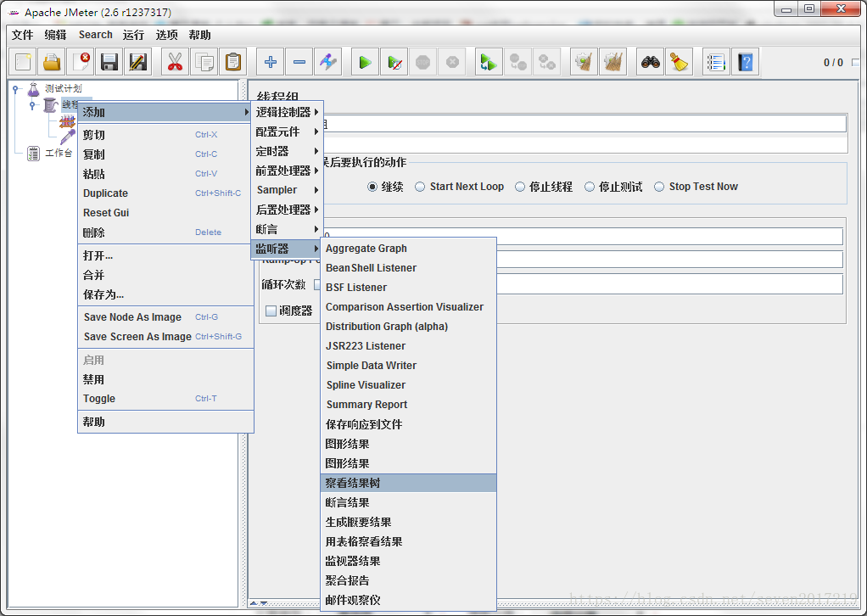This screenshot has height=616, width=867.
Task: Open the 选项 menu
Action: (x=166, y=35)
